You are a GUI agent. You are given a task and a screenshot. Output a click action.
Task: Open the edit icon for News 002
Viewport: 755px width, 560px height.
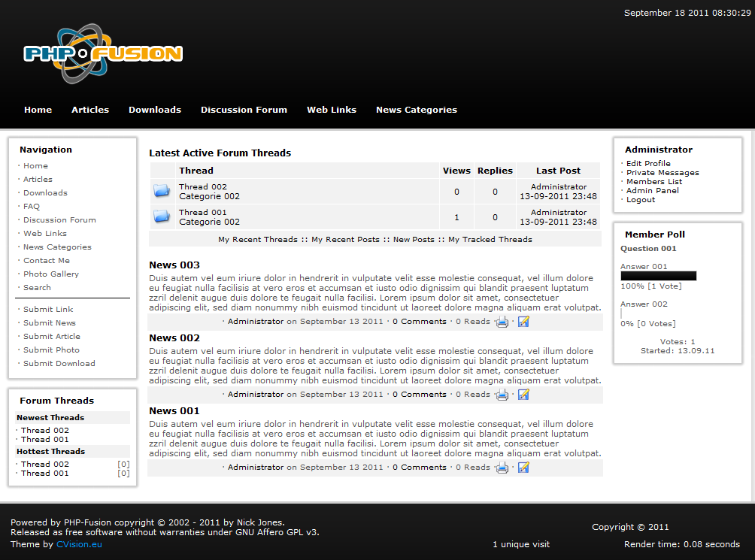523,395
